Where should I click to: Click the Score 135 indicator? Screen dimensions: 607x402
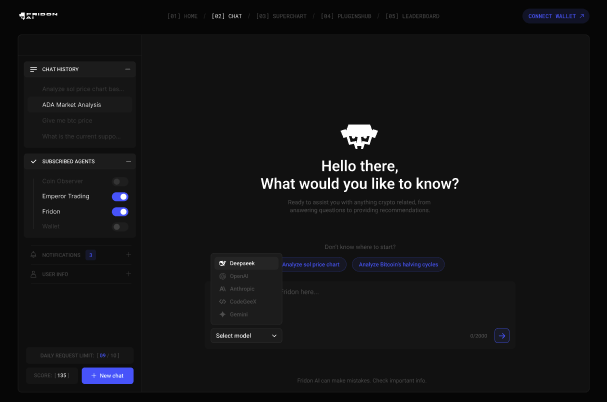52,376
